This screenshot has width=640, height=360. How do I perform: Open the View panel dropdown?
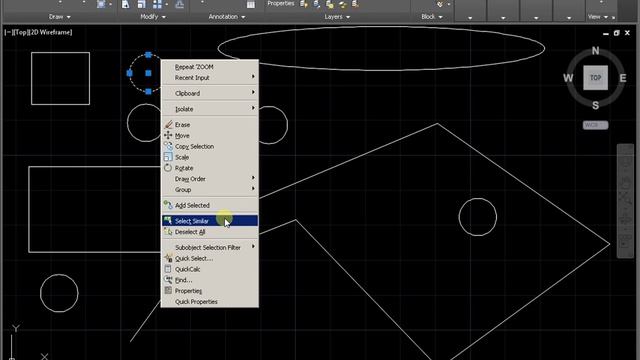coord(598,17)
